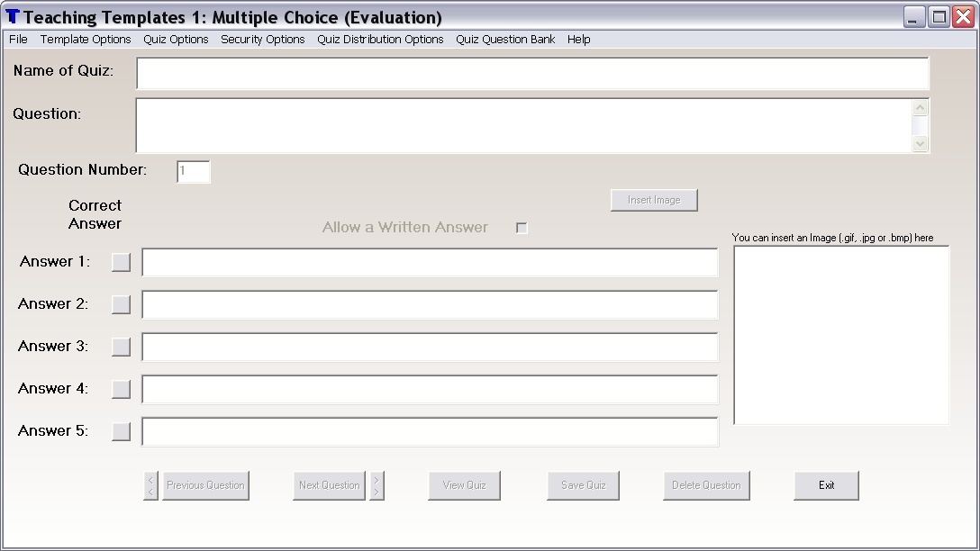Viewport: 980px width, 551px height.
Task: Open the Help menu
Action: (579, 40)
